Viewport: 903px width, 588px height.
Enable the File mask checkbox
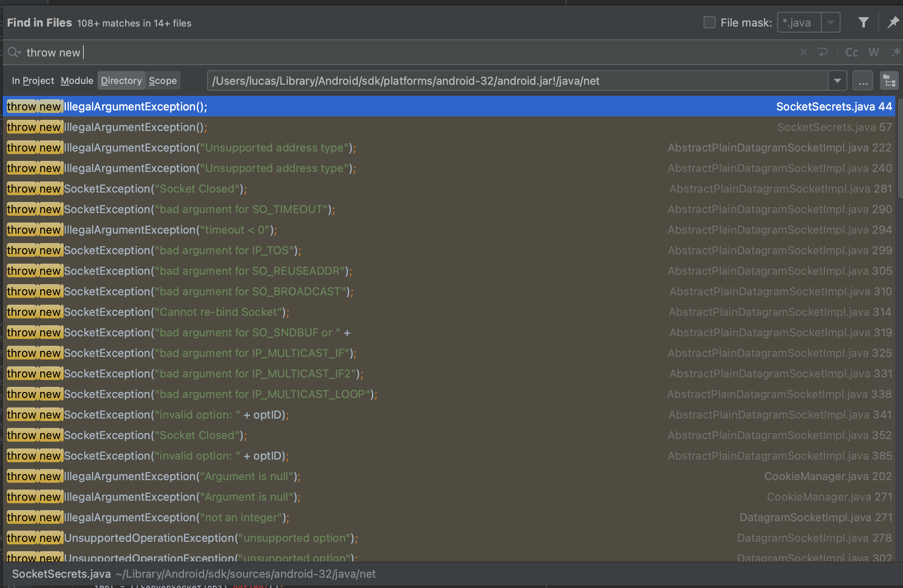tap(709, 23)
